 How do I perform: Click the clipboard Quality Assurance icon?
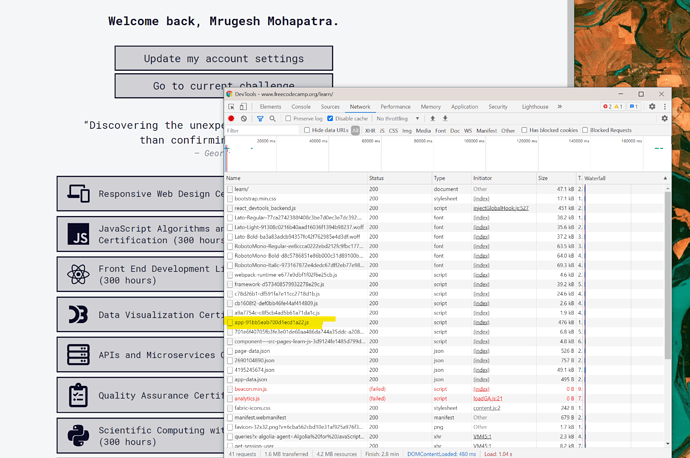pos(78,395)
